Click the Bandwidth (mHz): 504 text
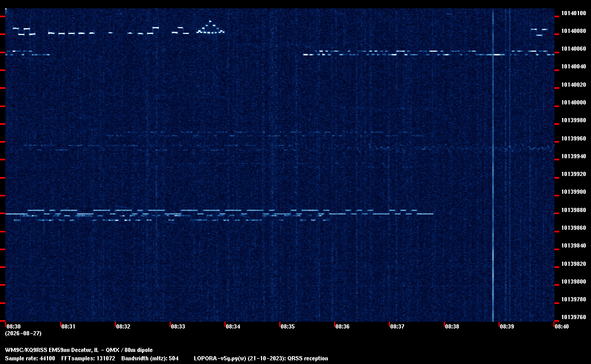This screenshot has width=591, height=364. click(x=150, y=358)
